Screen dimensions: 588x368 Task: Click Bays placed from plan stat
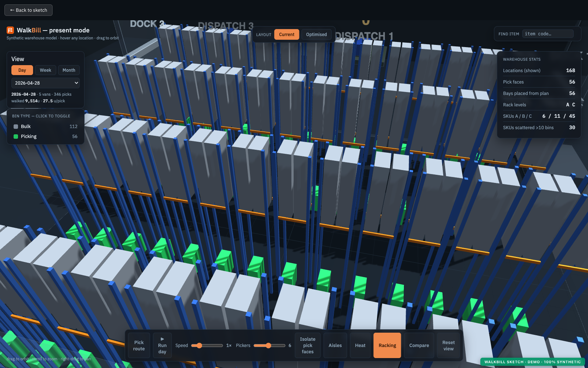coord(539,93)
